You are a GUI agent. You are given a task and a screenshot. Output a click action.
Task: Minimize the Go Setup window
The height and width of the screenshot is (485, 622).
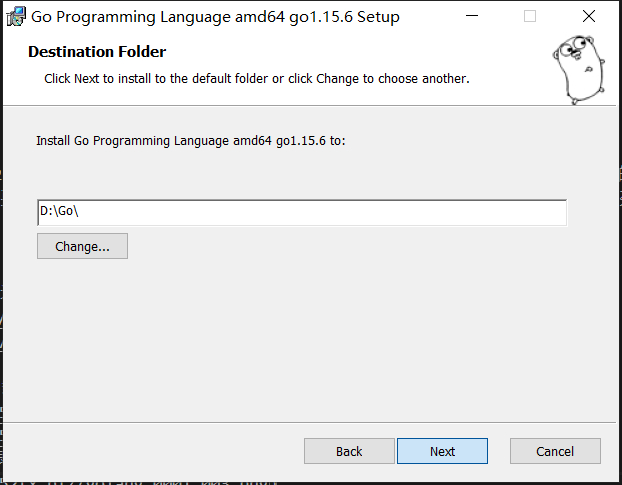pos(472,16)
